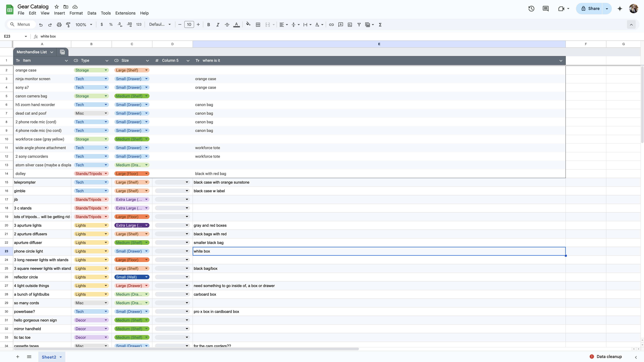Click the borders icon in toolbar
The width and height of the screenshot is (644, 362).
tap(258, 24)
